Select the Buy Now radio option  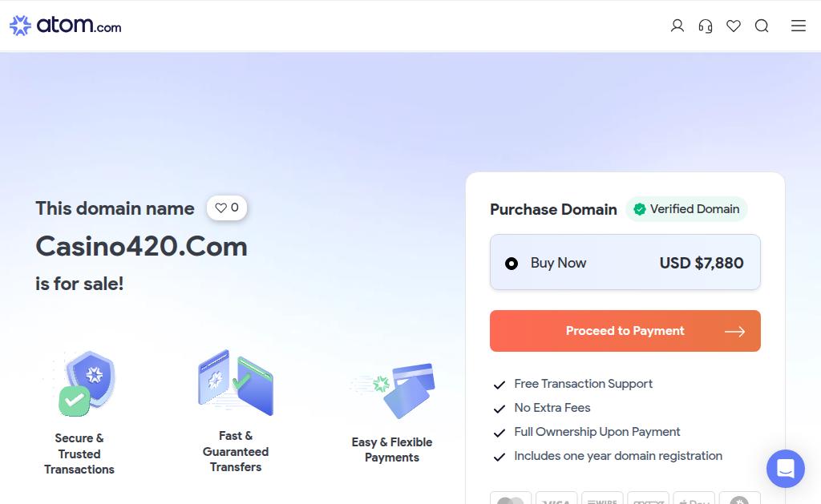click(512, 264)
